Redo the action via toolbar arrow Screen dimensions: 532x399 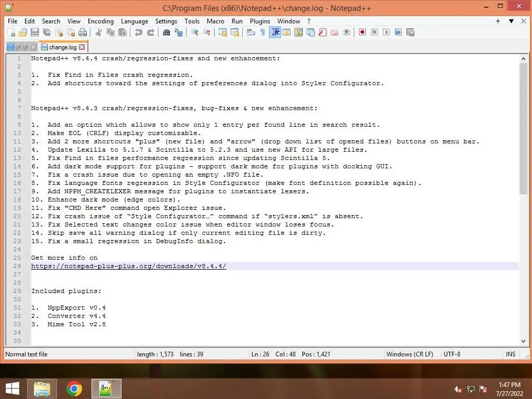coord(150,32)
